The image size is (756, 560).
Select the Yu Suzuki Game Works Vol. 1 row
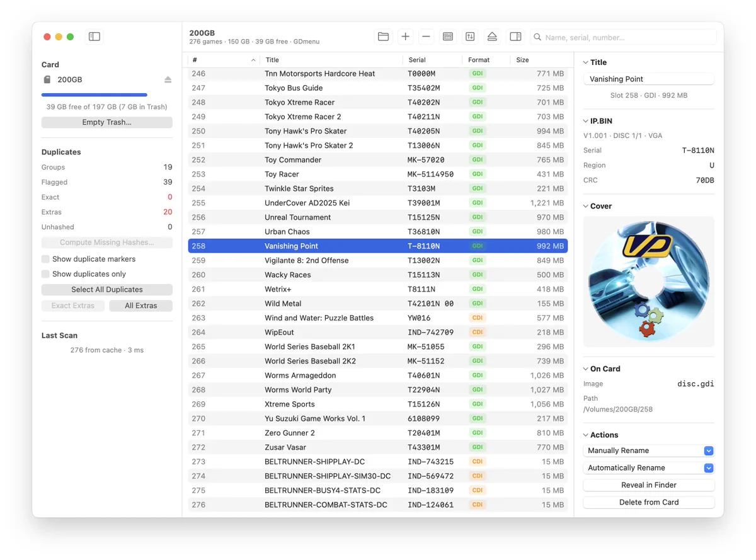coord(378,418)
